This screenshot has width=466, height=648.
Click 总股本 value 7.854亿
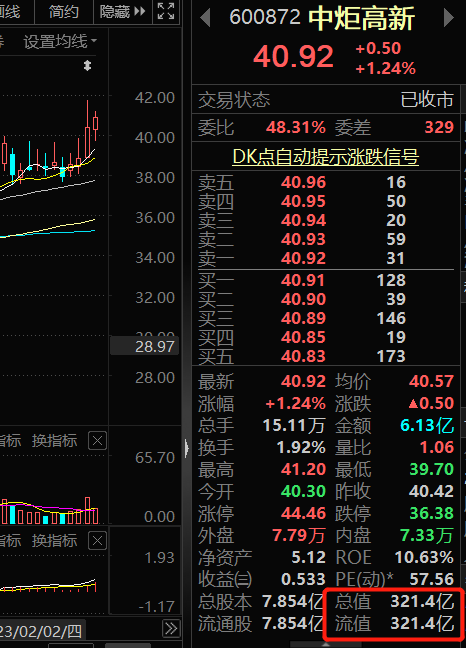pyautogui.click(x=293, y=602)
